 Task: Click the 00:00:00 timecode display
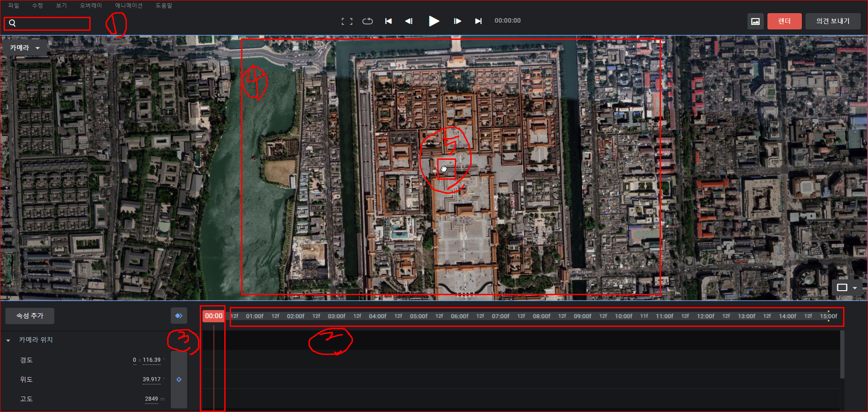point(507,20)
